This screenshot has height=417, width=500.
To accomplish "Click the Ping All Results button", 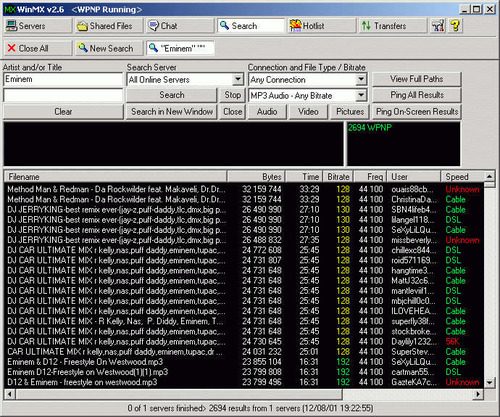I will 417,95.
